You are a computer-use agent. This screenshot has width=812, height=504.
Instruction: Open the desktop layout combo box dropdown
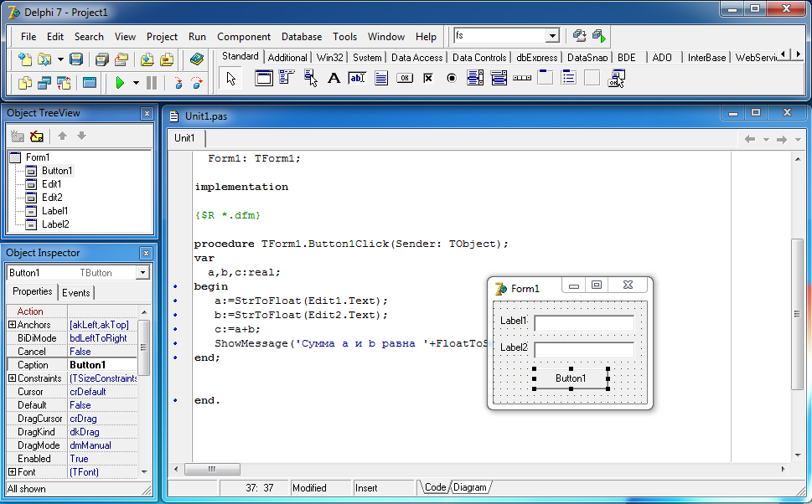click(x=552, y=36)
